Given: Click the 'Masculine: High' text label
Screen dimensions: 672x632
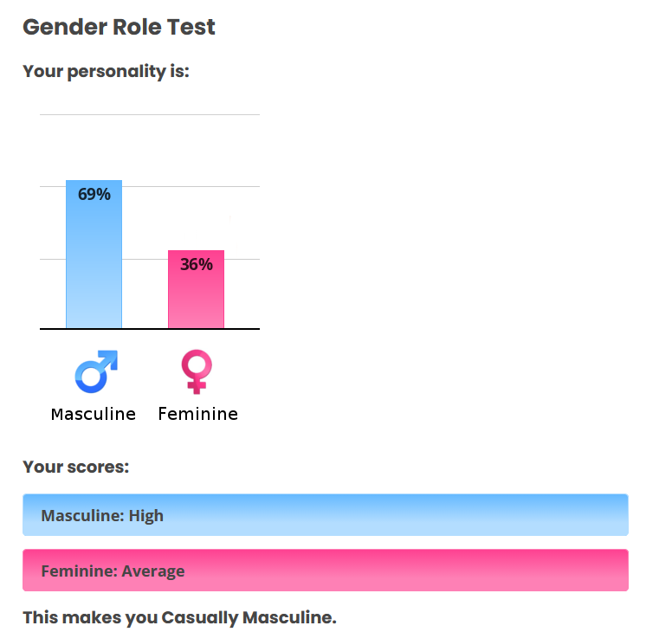Looking at the screenshot, I should [102, 515].
